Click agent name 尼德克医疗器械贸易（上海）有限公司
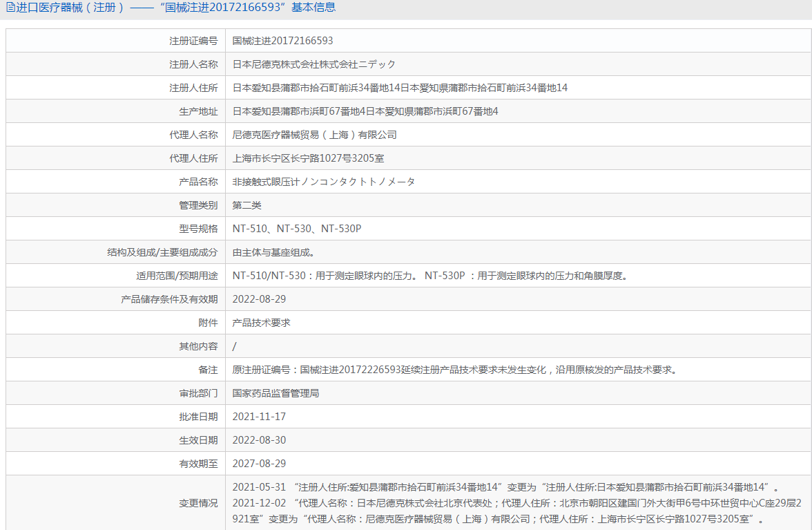 pos(314,135)
